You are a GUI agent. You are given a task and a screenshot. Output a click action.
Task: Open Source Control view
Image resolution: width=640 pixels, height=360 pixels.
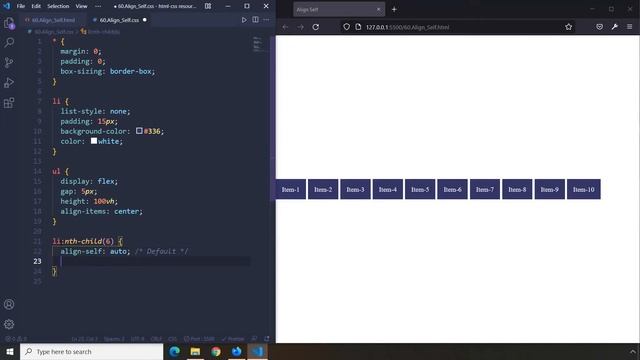tap(9, 62)
